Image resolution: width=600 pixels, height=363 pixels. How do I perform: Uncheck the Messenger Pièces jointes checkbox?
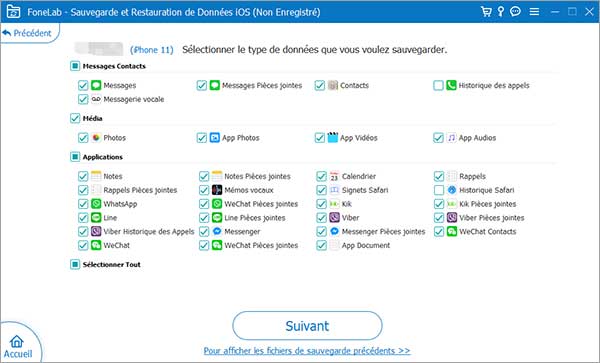[x=321, y=231]
